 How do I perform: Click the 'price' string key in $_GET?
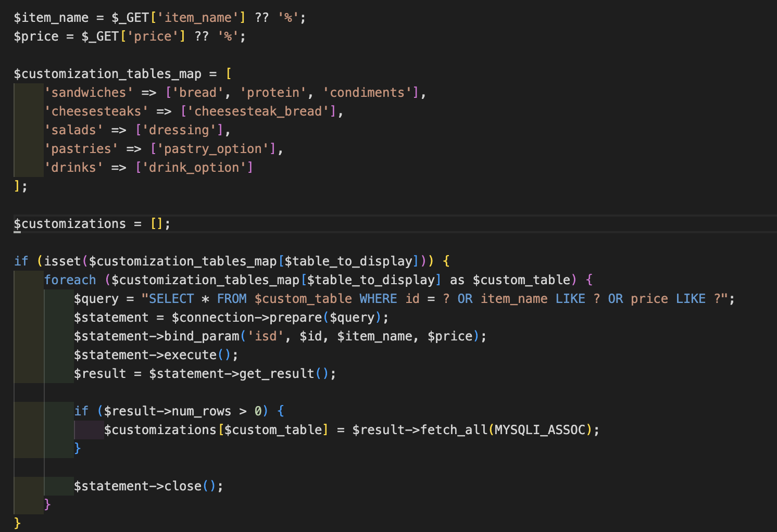coord(153,36)
